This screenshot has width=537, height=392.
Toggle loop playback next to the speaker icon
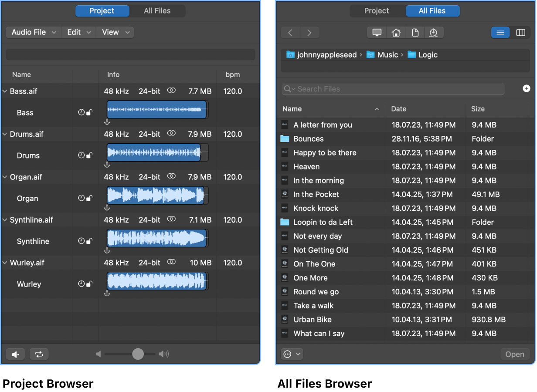(x=39, y=354)
